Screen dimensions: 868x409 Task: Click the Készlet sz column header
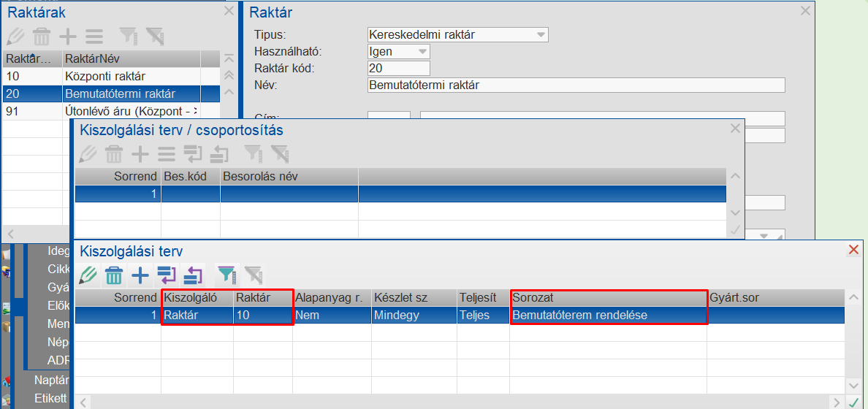pos(414,298)
